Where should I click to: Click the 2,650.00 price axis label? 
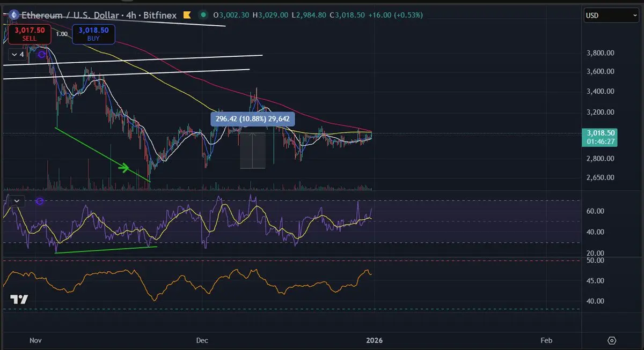click(599, 177)
